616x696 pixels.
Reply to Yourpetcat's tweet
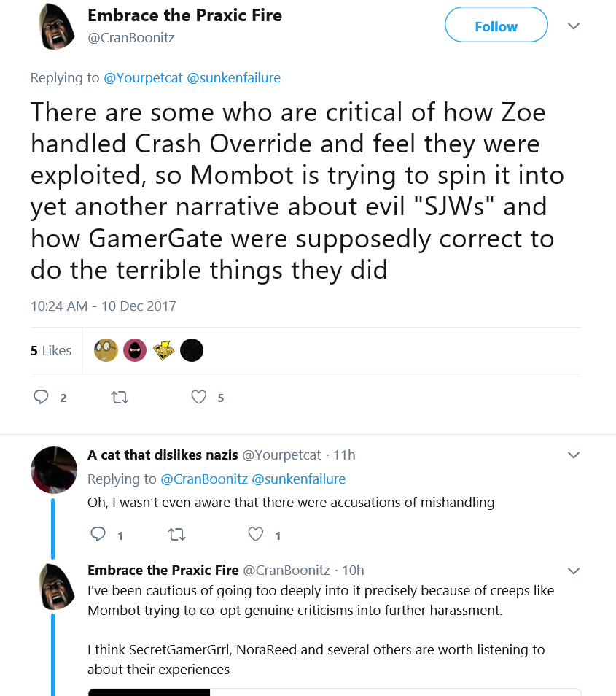(98, 534)
